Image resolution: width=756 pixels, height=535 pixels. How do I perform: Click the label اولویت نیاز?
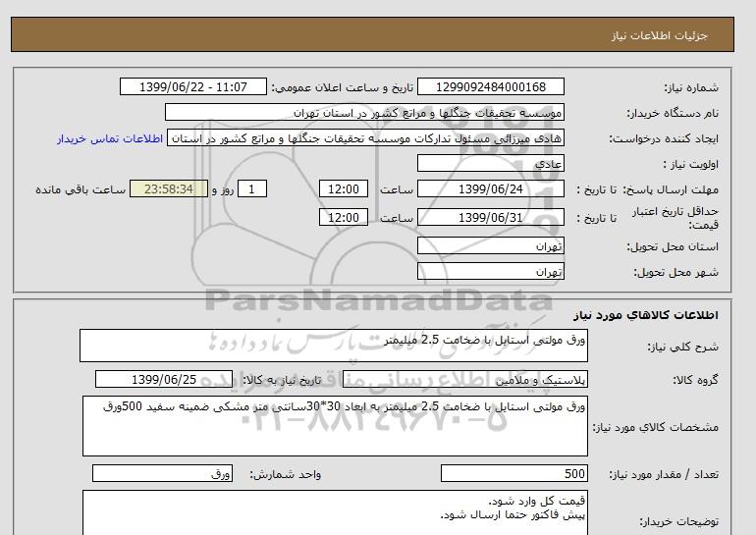[691, 164]
